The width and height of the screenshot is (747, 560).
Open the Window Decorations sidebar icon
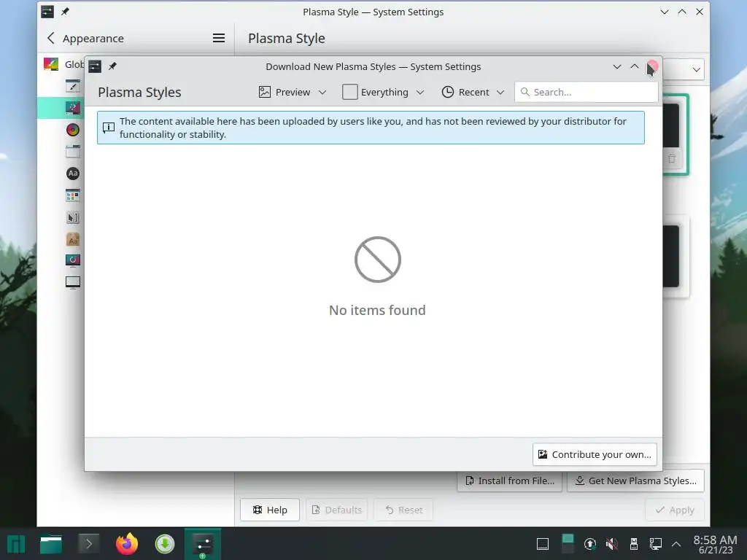click(x=73, y=152)
